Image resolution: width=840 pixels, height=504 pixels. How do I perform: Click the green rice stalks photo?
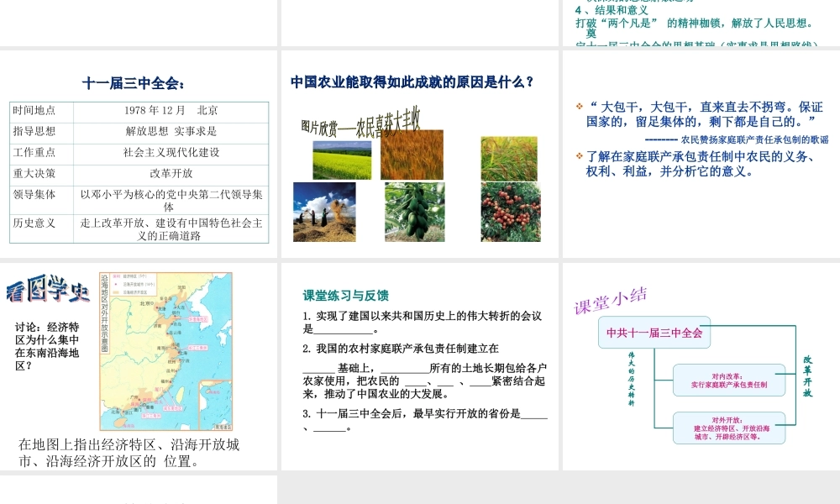coord(509,158)
